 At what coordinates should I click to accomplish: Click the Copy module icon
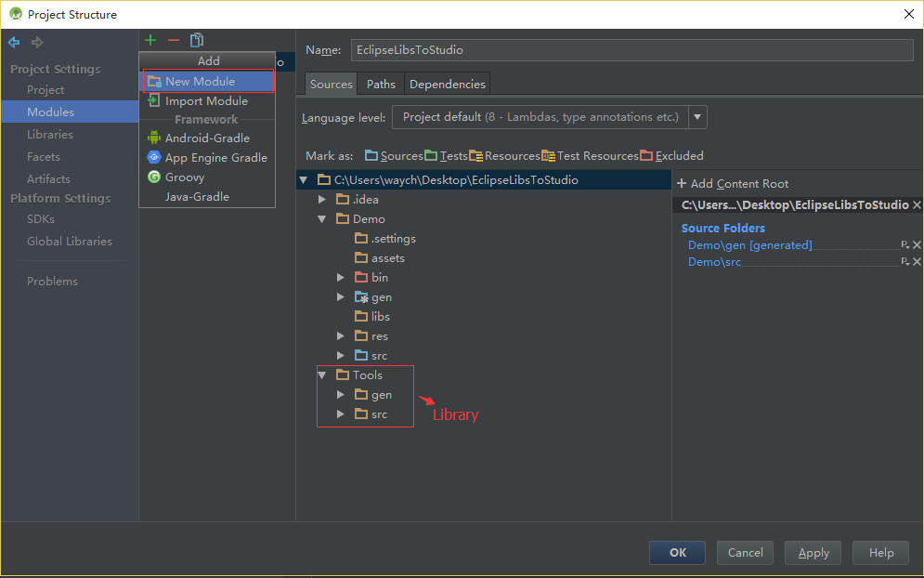coord(197,40)
